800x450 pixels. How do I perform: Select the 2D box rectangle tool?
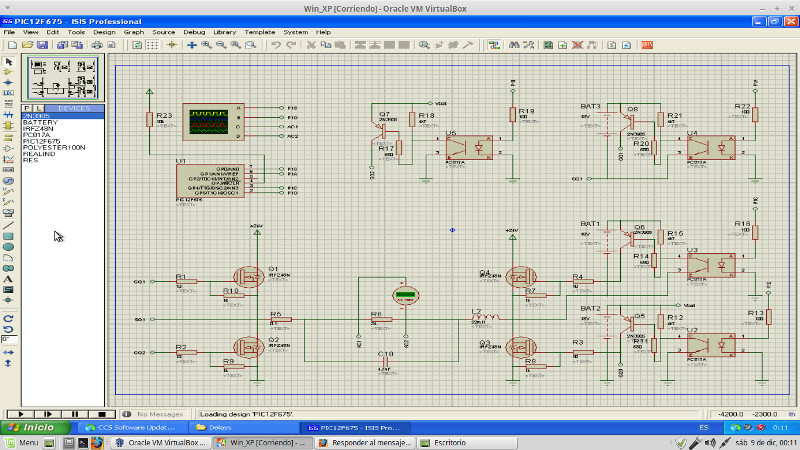click(9, 236)
